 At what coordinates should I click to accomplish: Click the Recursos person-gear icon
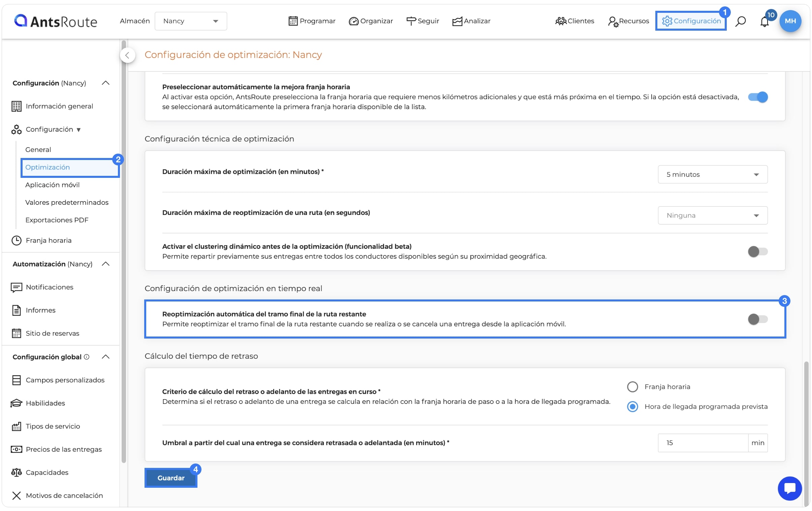click(x=613, y=22)
